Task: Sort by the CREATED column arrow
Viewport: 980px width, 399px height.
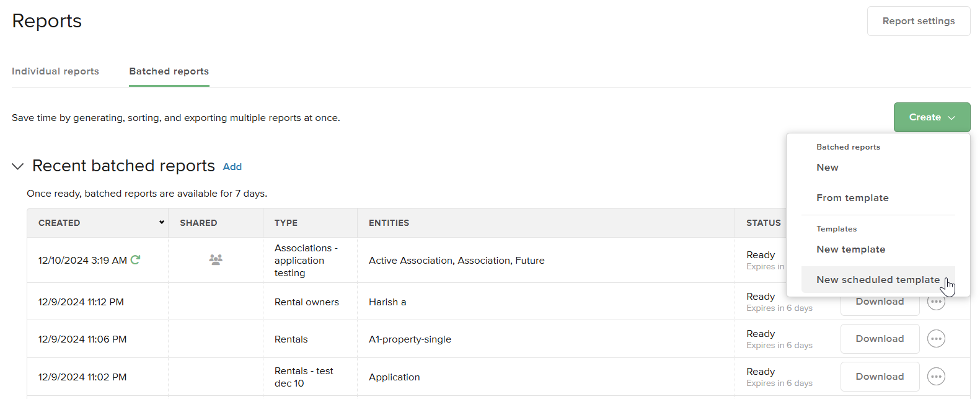Action: [162, 222]
